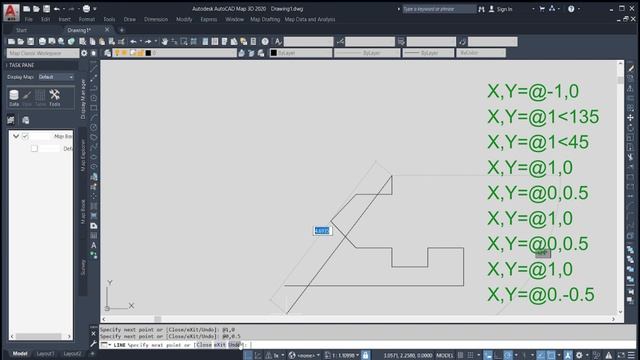Click the Data icon in Task Pane
Viewport: 640px width, 360px height.
14,98
